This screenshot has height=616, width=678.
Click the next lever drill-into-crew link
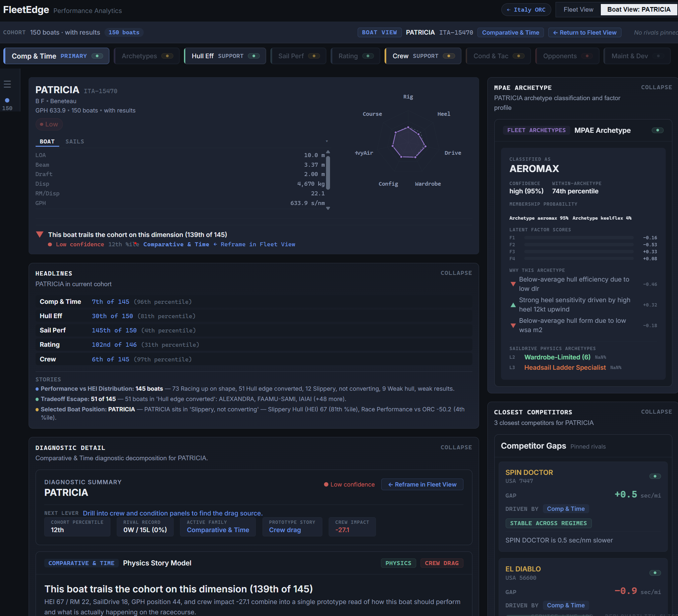point(173,513)
